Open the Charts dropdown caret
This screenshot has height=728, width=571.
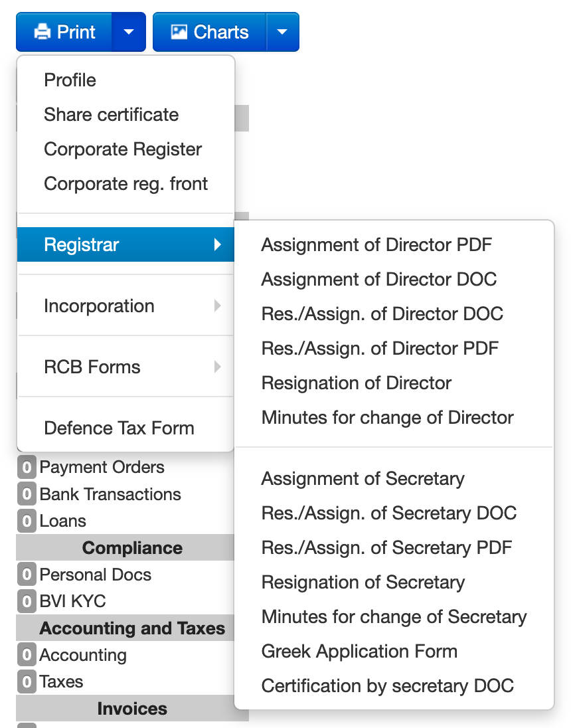(x=282, y=32)
